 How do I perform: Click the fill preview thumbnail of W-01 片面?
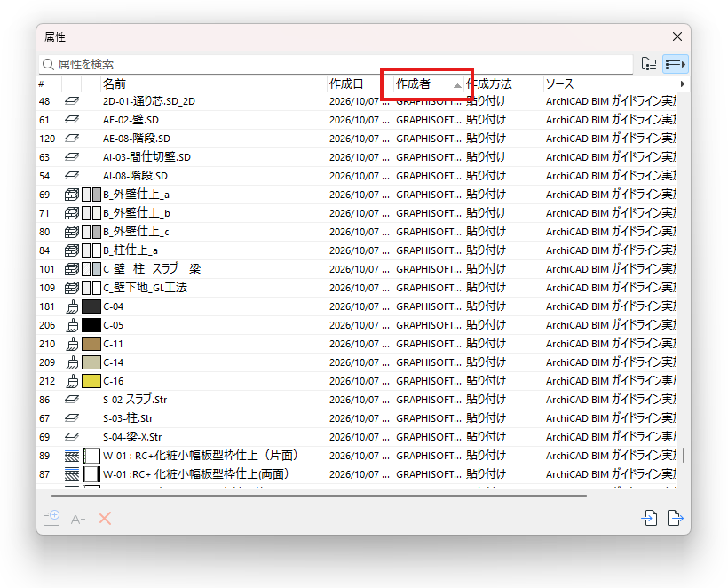(91, 455)
